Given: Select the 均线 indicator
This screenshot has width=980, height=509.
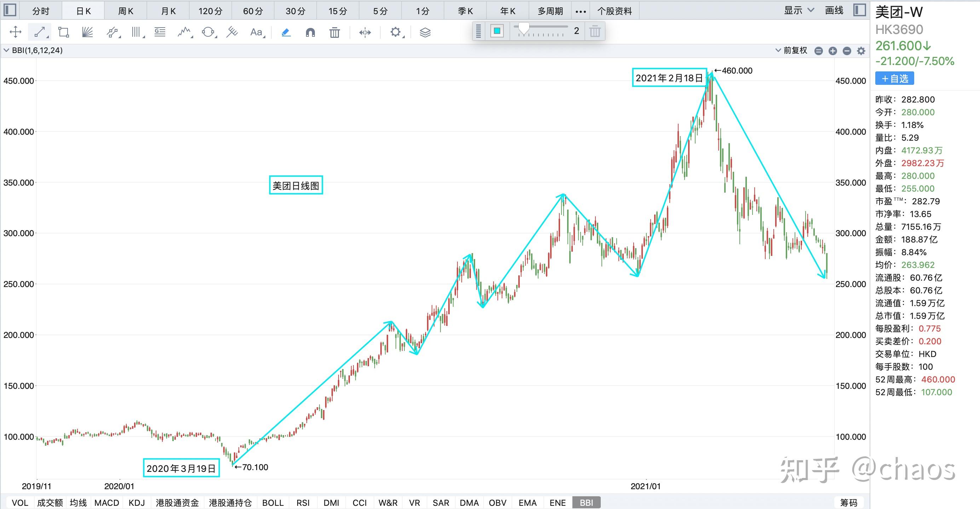Looking at the screenshot, I should point(79,503).
